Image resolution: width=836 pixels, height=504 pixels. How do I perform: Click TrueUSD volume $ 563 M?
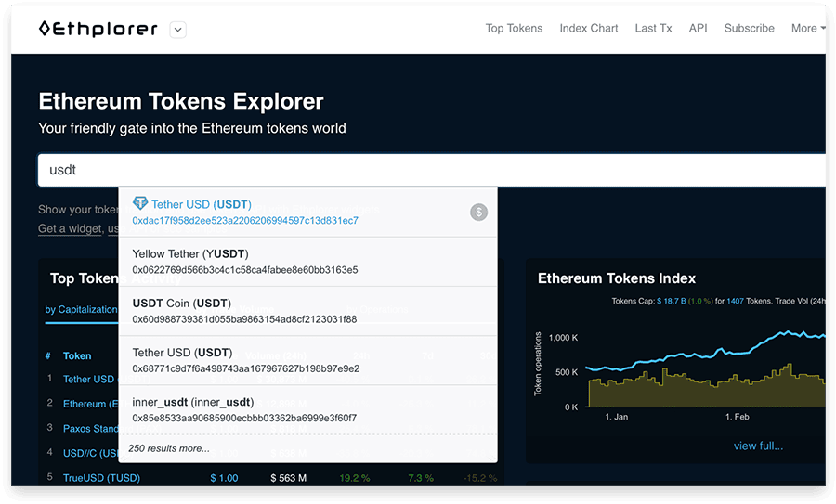[289, 478]
